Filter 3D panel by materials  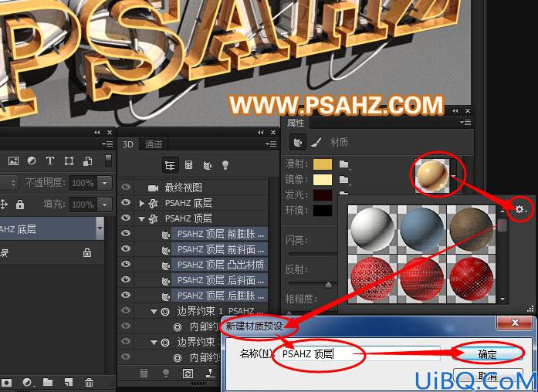(x=207, y=166)
